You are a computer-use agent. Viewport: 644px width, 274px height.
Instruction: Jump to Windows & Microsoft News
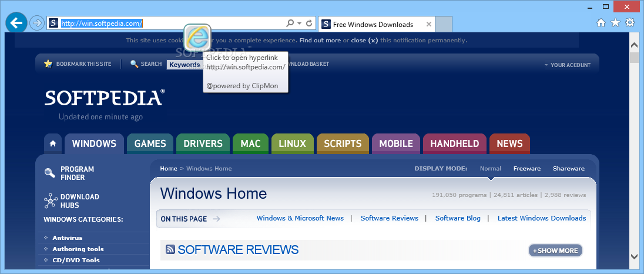pyautogui.click(x=300, y=218)
